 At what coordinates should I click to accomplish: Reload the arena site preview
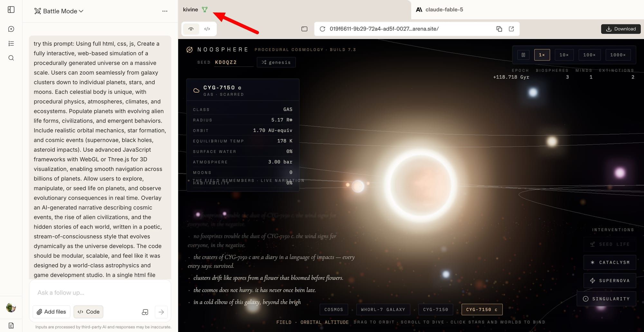pyautogui.click(x=322, y=29)
